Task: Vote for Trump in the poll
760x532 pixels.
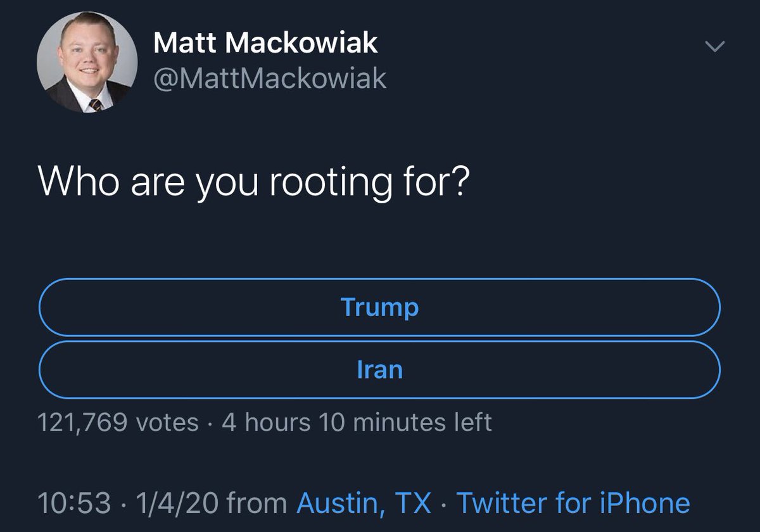Action: [379, 307]
